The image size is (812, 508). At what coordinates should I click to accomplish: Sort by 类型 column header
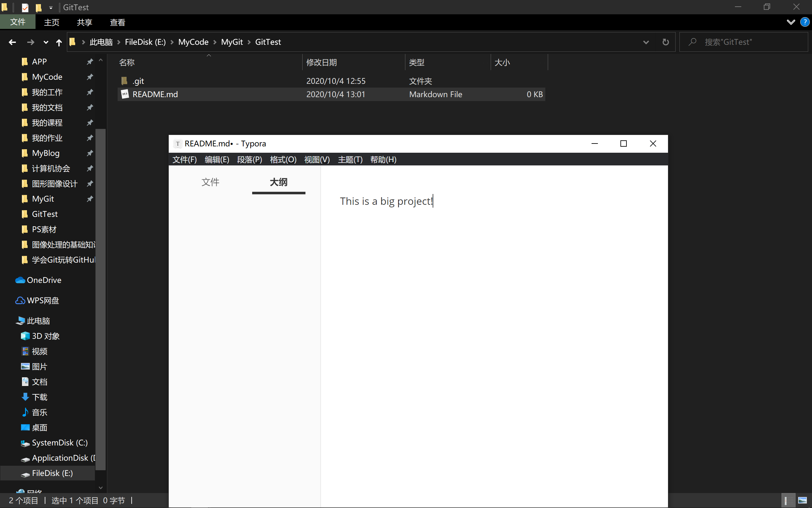tap(448, 63)
